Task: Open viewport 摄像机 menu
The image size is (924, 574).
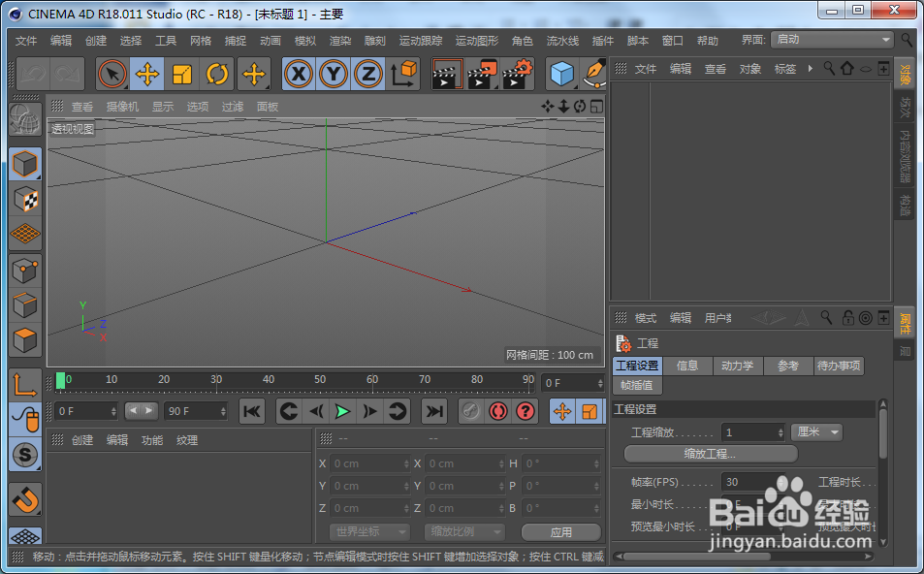Action: (x=122, y=107)
